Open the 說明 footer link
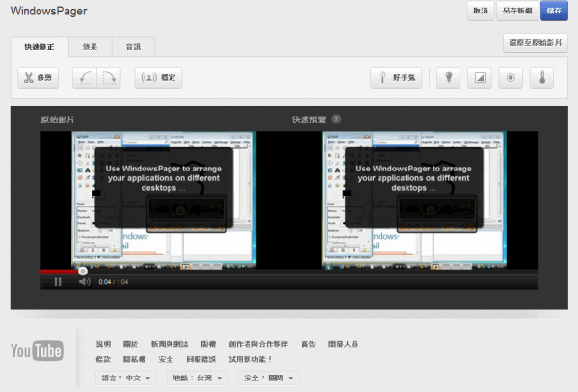The image size is (578, 392). [104, 344]
